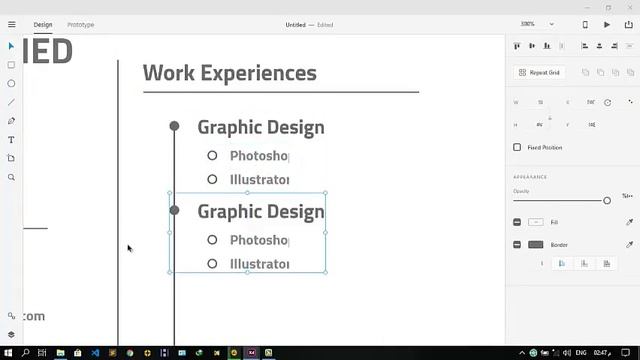Select the first Graphic Design heading on canvas
The image size is (640, 360).
261,127
